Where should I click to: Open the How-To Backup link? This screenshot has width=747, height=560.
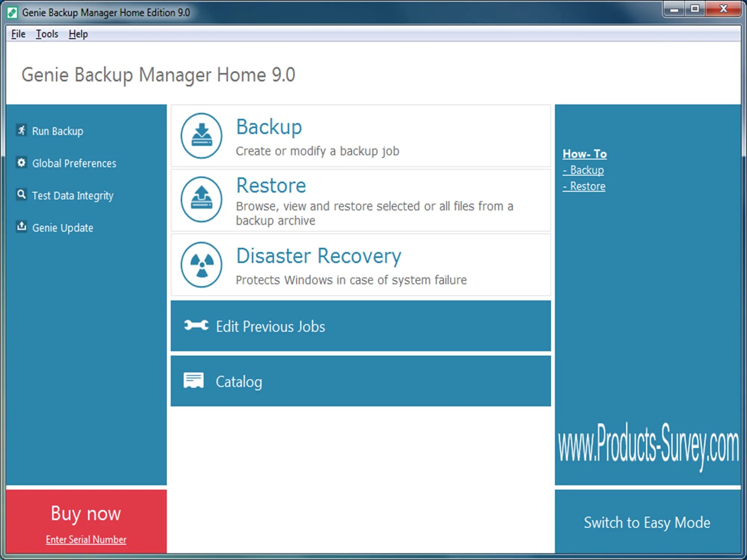(x=583, y=170)
